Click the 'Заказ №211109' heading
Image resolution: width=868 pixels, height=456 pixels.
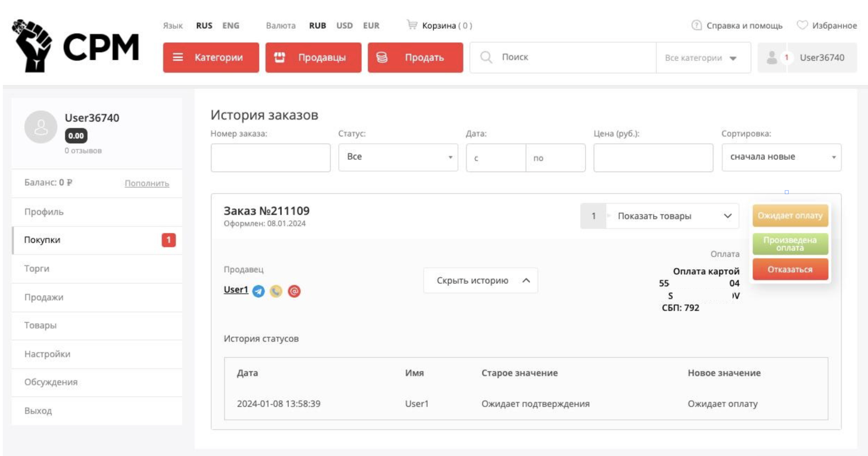coord(267,211)
